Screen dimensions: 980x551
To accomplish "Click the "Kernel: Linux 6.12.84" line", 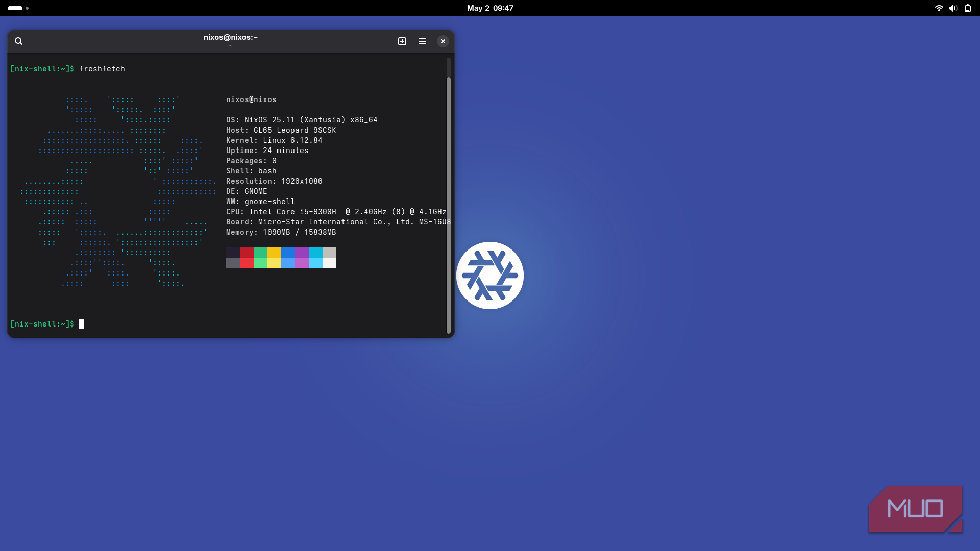I will pos(274,140).
